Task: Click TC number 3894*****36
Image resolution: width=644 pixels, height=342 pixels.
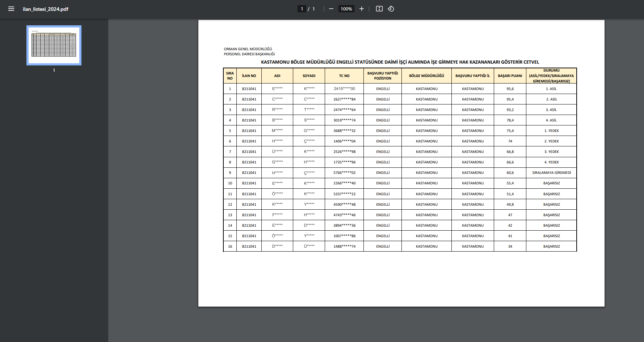Action: (344, 225)
